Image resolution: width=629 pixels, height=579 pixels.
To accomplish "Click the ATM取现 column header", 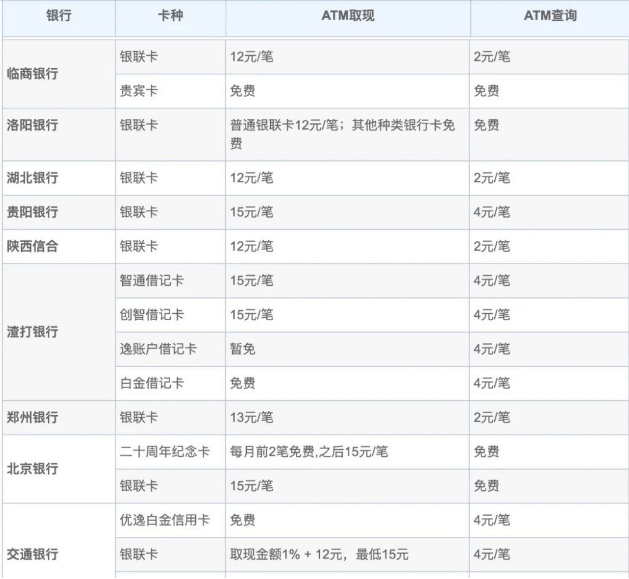I will tap(348, 16).
